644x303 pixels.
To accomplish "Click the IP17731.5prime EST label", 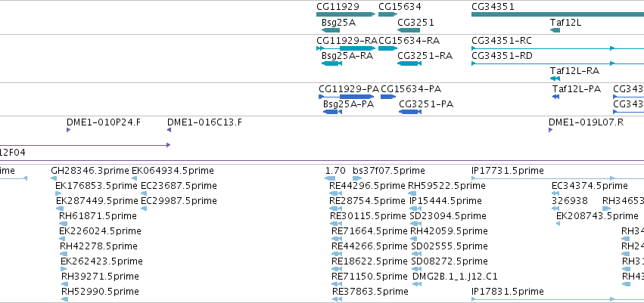I will (508, 171).
